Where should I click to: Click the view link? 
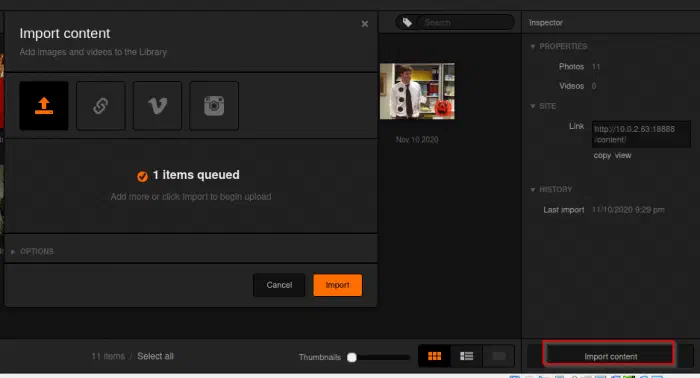[623, 155]
